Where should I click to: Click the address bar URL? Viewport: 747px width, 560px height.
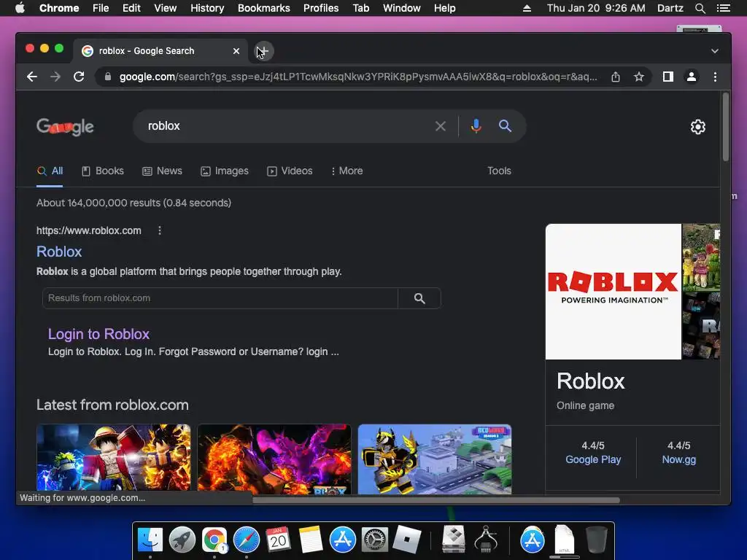click(357, 77)
